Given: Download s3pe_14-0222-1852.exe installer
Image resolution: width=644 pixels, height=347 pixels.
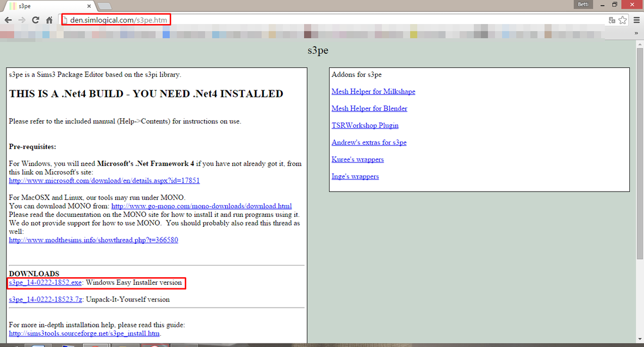Looking at the screenshot, I should [x=45, y=283].
